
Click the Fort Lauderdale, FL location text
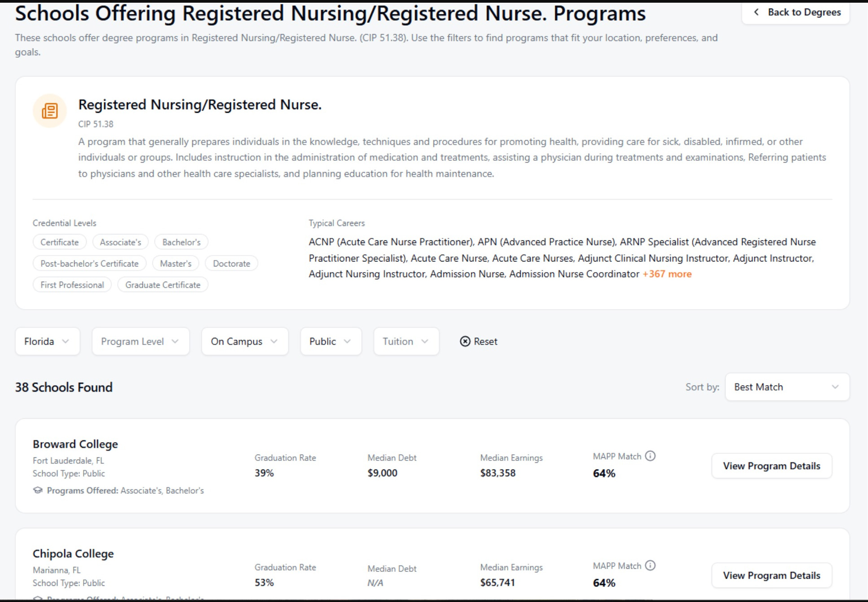coord(68,460)
